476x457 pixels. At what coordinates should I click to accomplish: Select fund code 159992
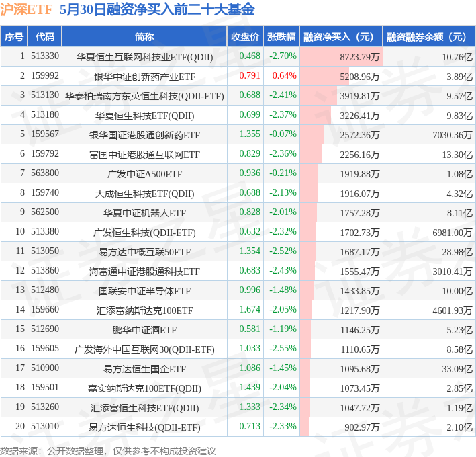45,76
